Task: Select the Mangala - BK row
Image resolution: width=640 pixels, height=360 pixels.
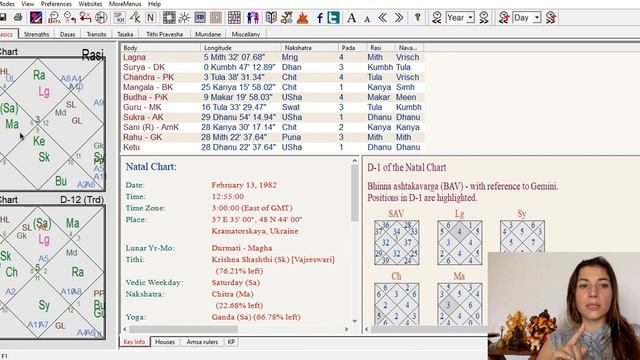Action: [273, 87]
